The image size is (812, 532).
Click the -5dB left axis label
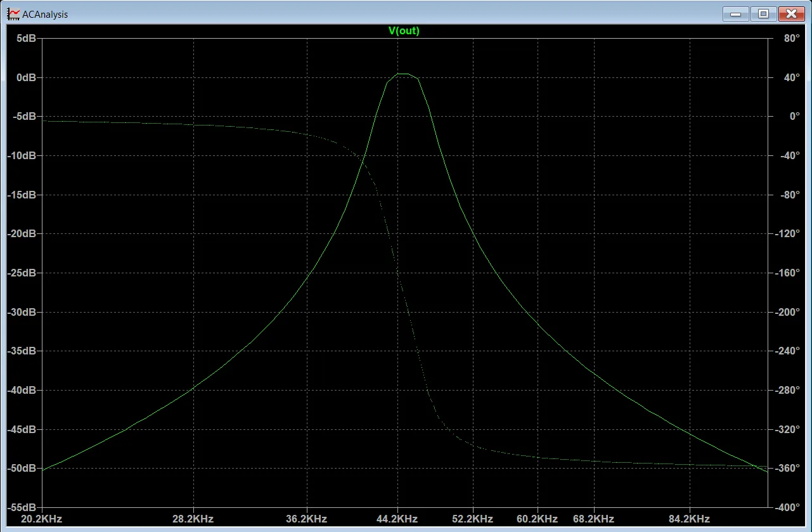(25, 117)
